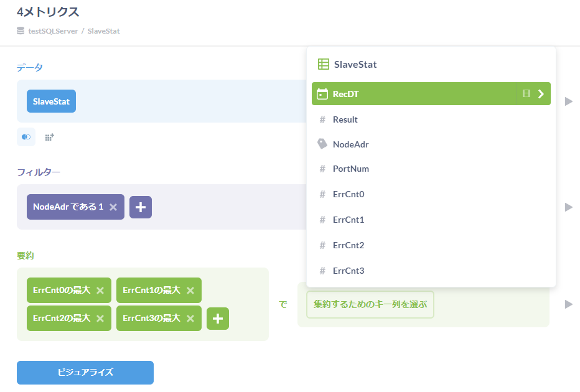Preview the summarize step results arrow
The width and height of the screenshot is (580, 392).
568,304
